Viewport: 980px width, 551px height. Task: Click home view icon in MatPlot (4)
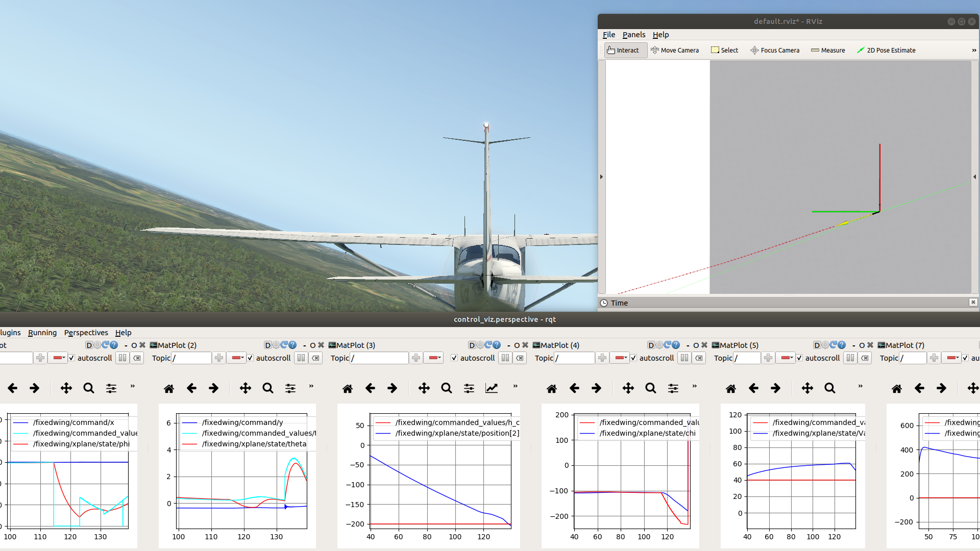click(552, 388)
